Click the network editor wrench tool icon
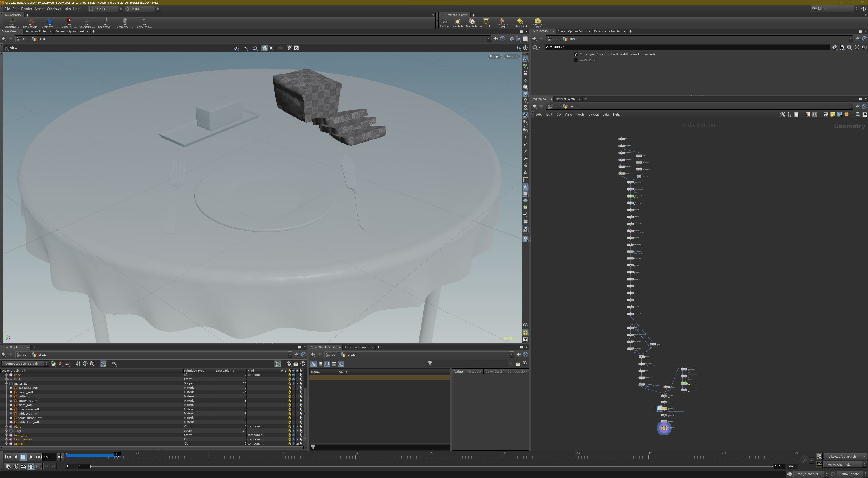This screenshot has height=478, width=868. click(782, 115)
